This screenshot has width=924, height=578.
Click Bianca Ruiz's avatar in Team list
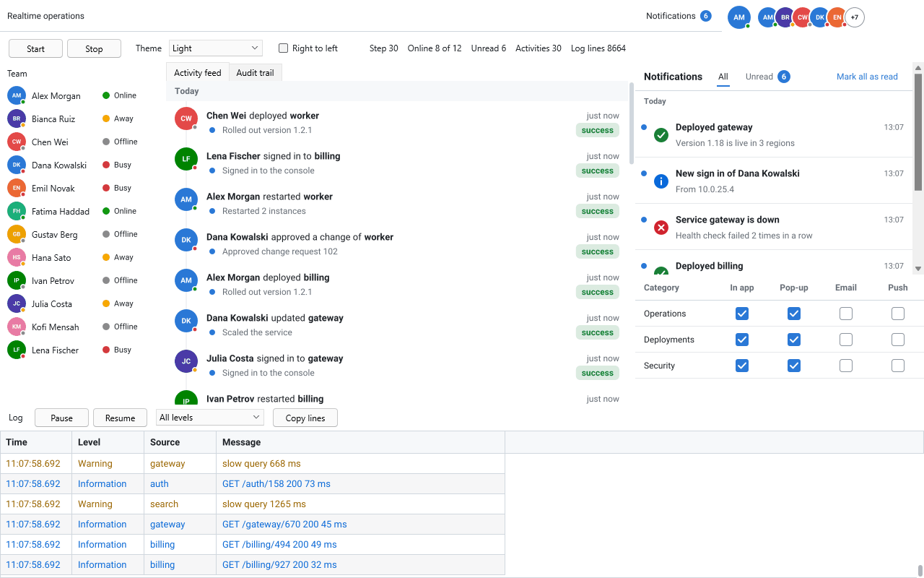tap(17, 118)
